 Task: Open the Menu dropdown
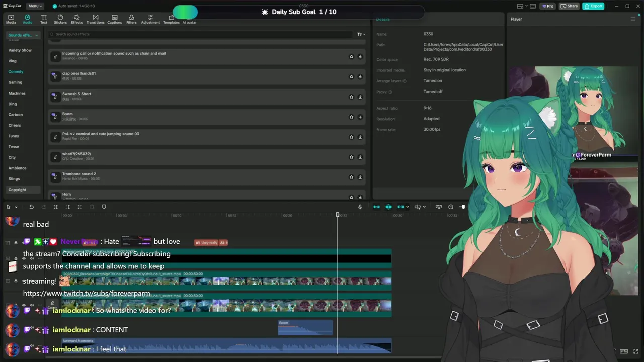[x=35, y=6]
